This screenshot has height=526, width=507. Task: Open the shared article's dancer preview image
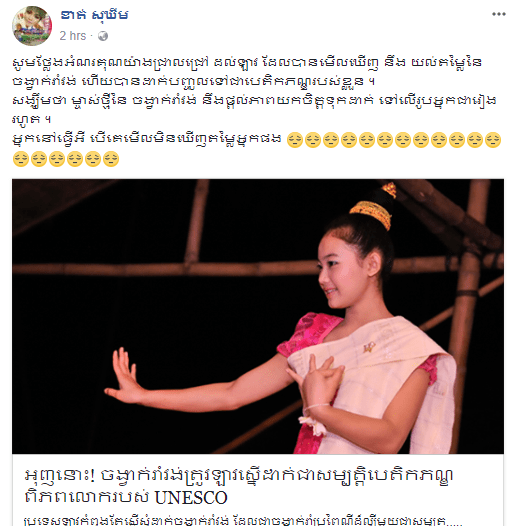tap(258, 316)
